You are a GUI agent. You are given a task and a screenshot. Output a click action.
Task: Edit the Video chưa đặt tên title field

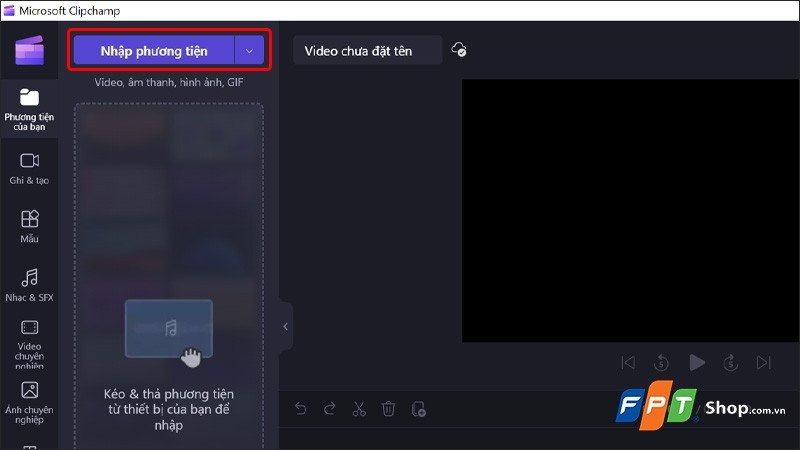tap(367, 51)
